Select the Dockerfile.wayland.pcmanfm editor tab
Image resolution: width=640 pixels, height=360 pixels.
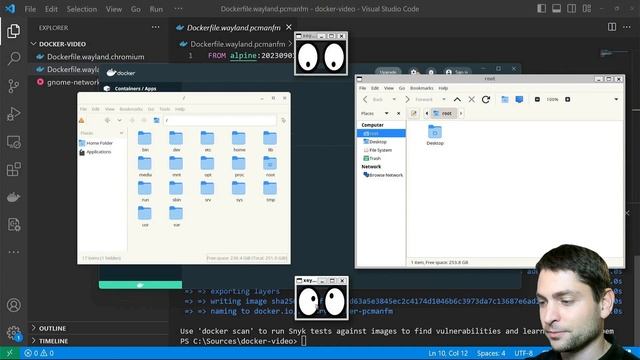(233, 27)
